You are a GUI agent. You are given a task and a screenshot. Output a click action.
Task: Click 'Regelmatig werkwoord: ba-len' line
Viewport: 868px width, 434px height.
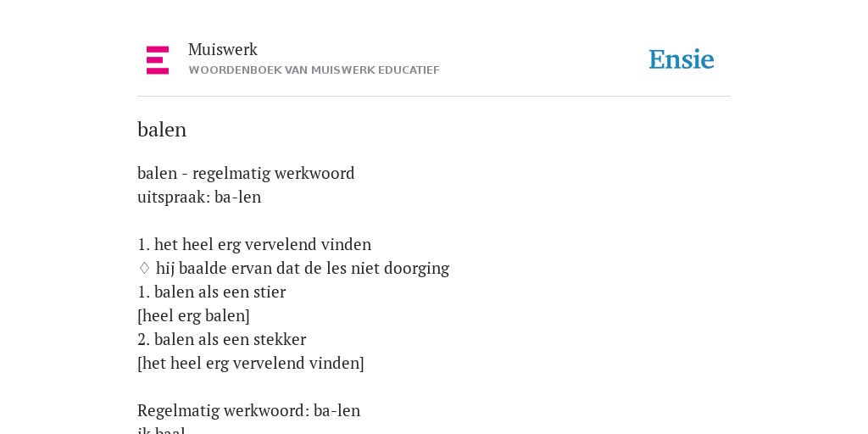(x=248, y=411)
